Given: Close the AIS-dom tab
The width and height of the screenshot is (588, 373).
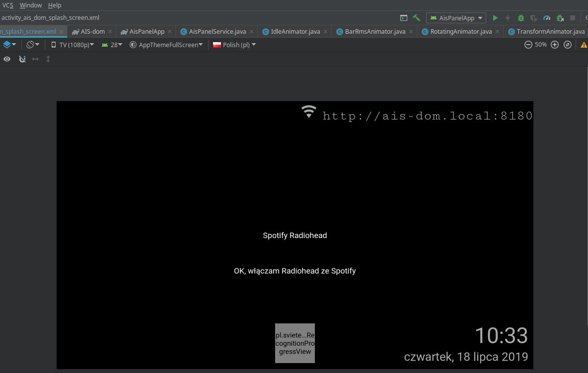Looking at the screenshot, I should [x=110, y=31].
